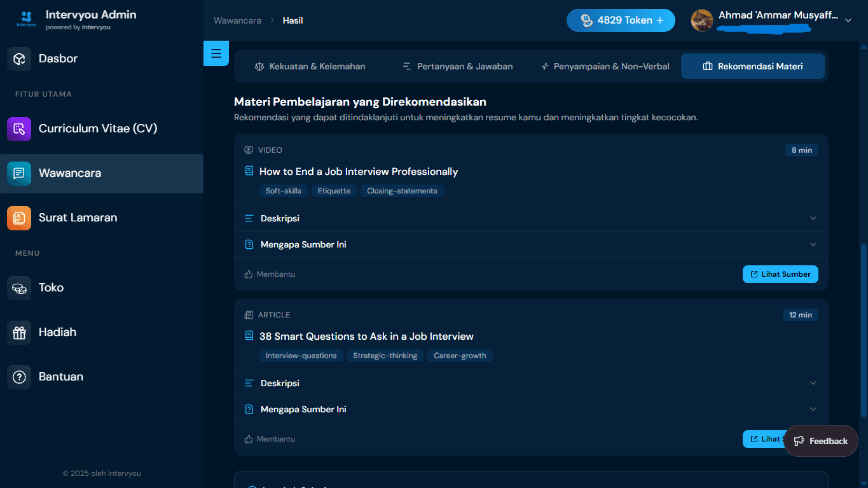The height and width of the screenshot is (488, 868).
Task: Mark the article resource as Membantu
Action: pyautogui.click(x=270, y=439)
